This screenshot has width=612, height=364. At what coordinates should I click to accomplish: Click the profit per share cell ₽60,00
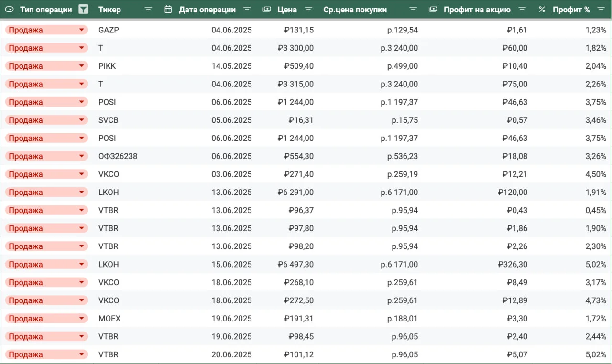(515, 48)
